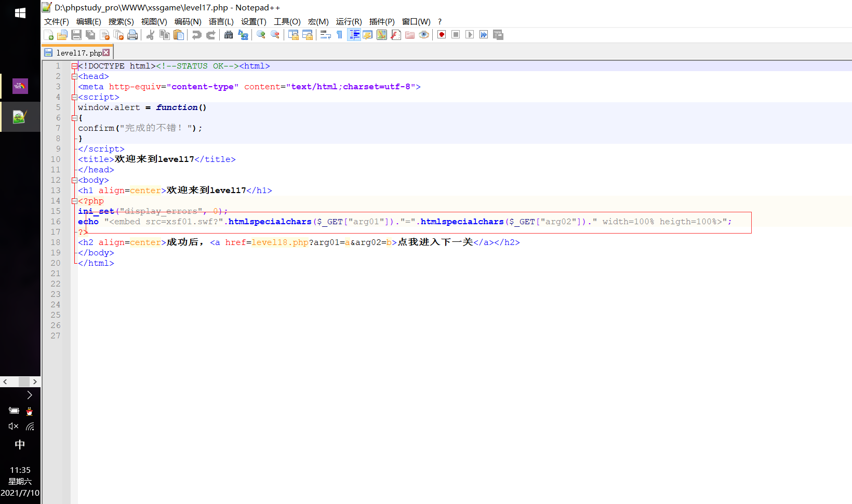
Task: Play back the recorded macro
Action: coord(470,35)
